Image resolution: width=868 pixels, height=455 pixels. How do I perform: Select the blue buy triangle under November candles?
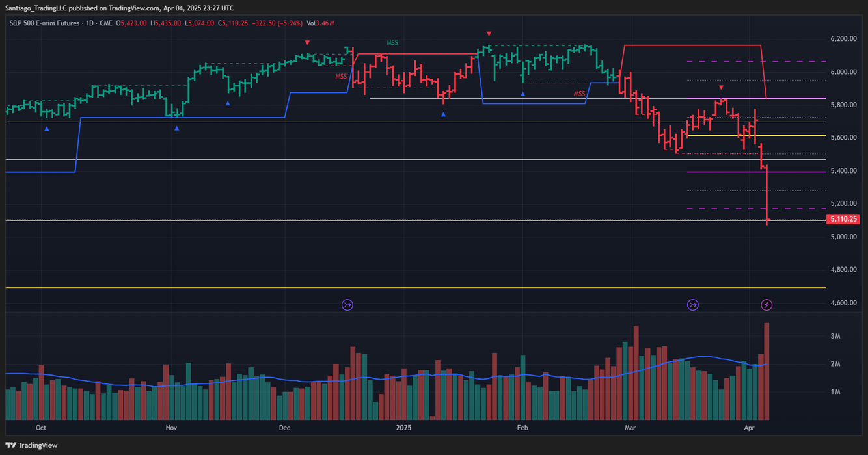tap(175, 128)
